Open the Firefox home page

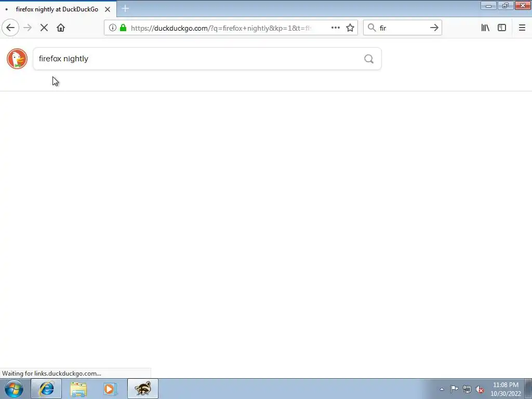pyautogui.click(x=61, y=28)
